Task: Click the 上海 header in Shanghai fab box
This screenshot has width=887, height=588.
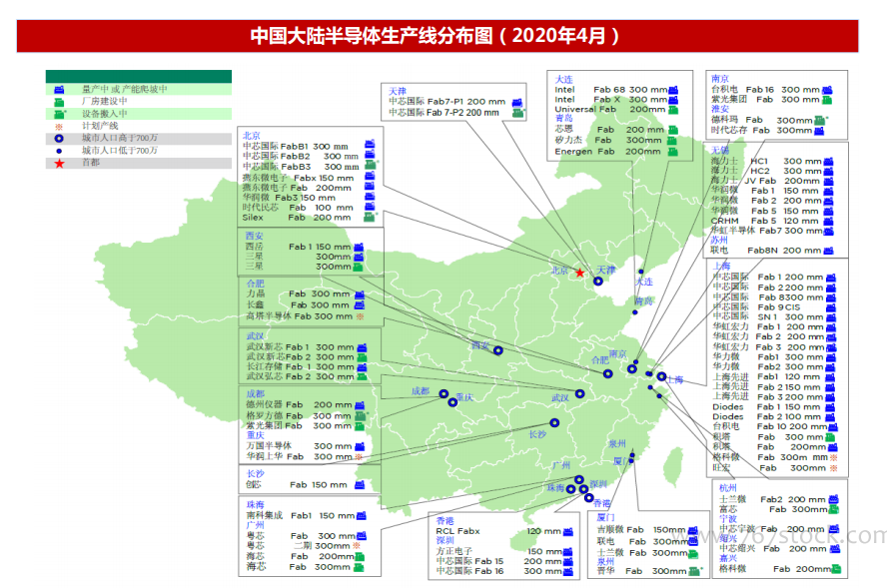Action: [x=721, y=266]
